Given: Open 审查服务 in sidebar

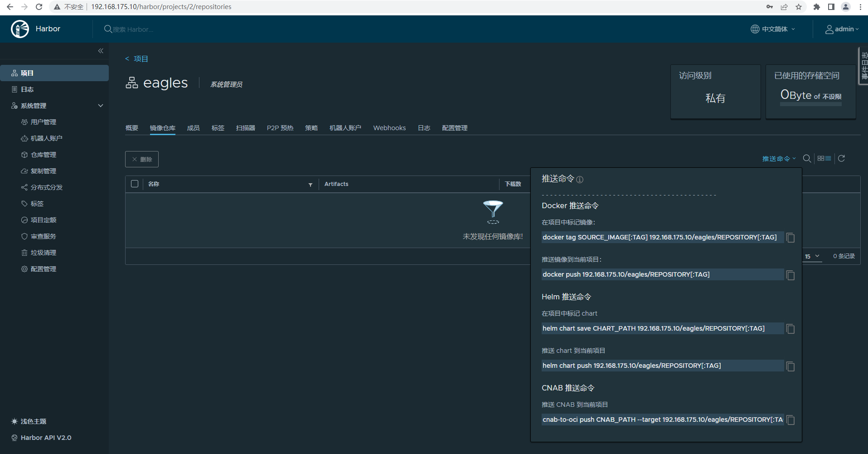Looking at the screenshot, I should 44,236.
